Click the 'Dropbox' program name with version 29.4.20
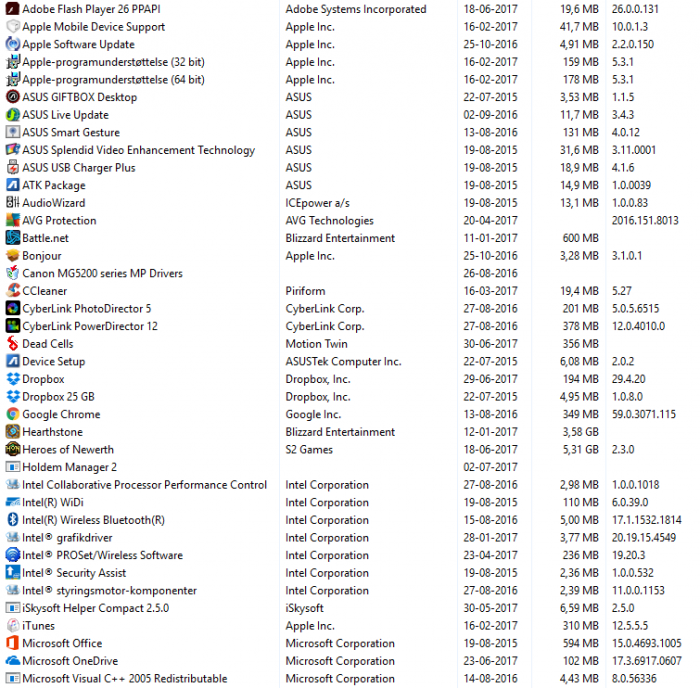Image resolution: width=700 pixels, height=688 pixels. (x=43, y=379)
